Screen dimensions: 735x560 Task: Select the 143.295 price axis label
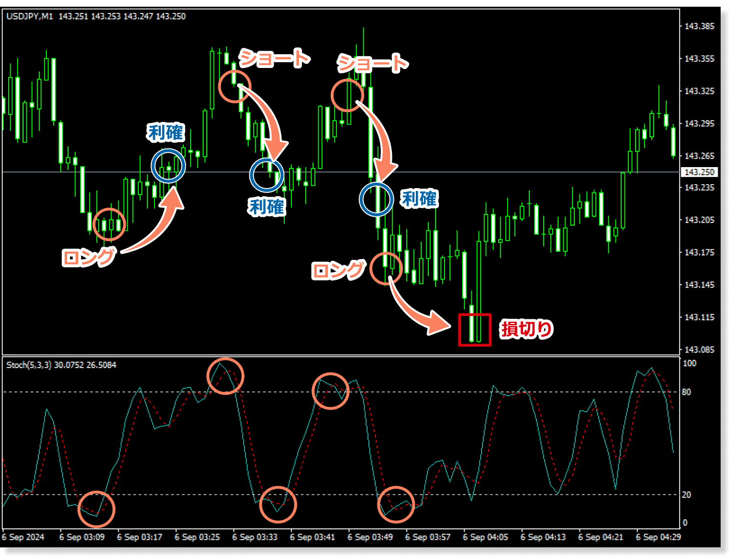pos(699,123)
